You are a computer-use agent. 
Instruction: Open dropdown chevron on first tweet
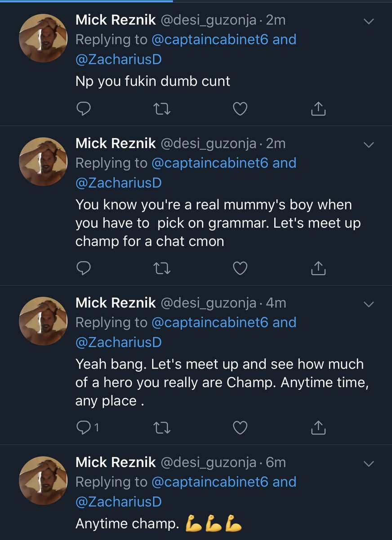pyautogui.click(x=369, y=21)
